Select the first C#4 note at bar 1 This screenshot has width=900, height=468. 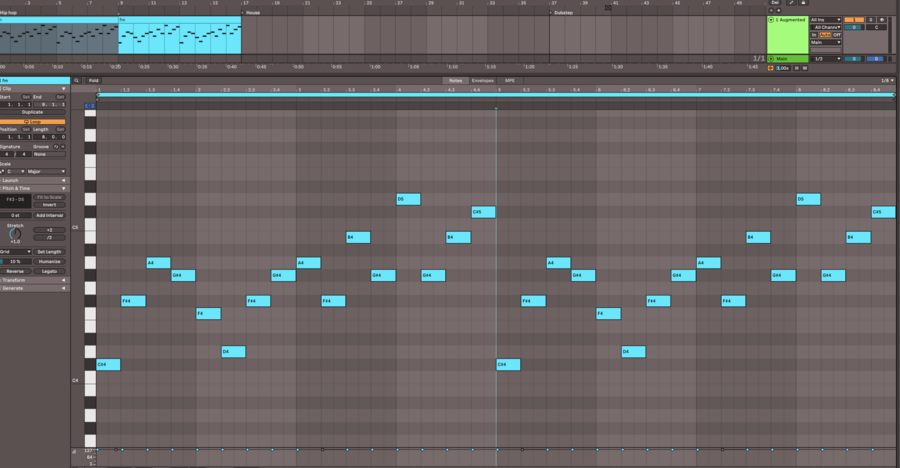[x=108, y=365]
